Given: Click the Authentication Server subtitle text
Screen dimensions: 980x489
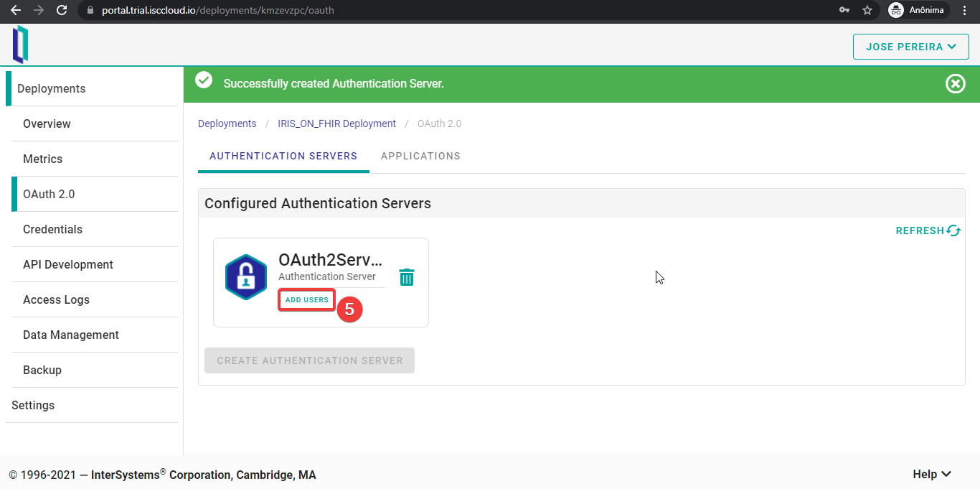Looking at the screenshot, I should pos(327,276).
